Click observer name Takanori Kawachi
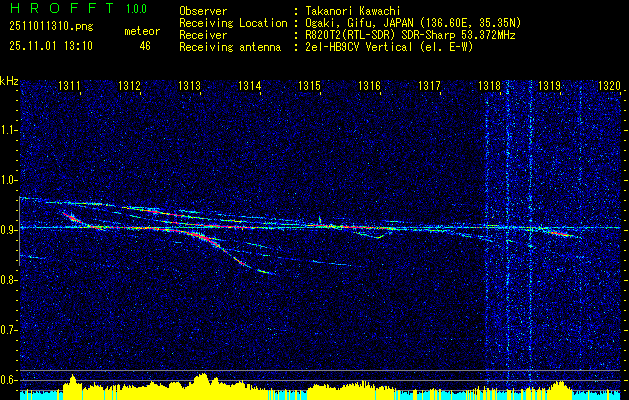The image size is (629, 400). [351, 11]
